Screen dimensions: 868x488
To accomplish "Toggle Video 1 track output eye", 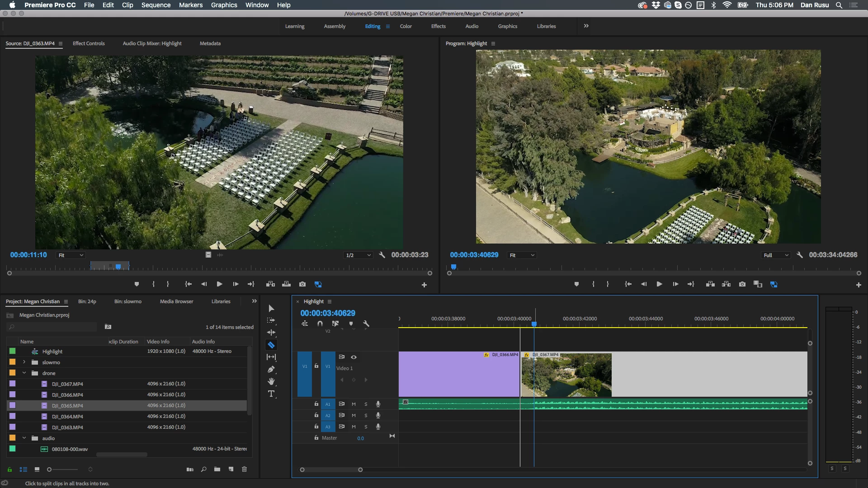I will point(354,357).
